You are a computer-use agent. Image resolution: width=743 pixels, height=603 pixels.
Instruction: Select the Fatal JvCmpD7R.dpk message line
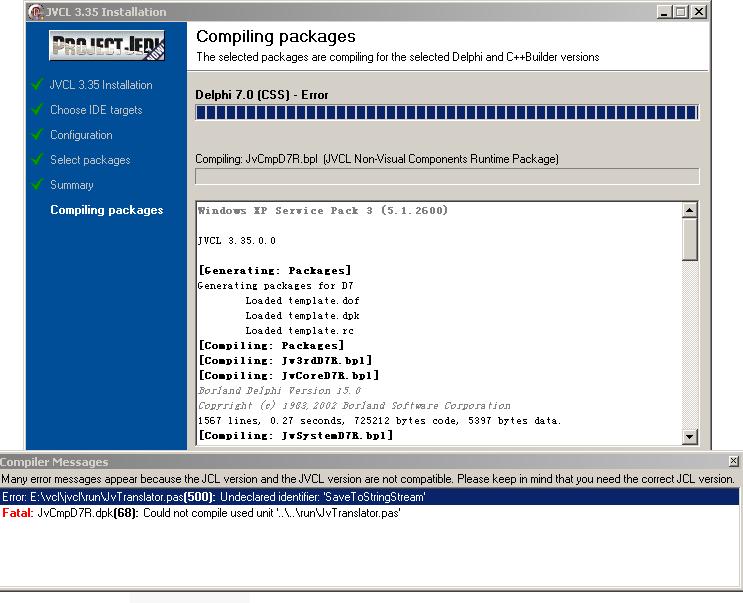coord(200,512)
